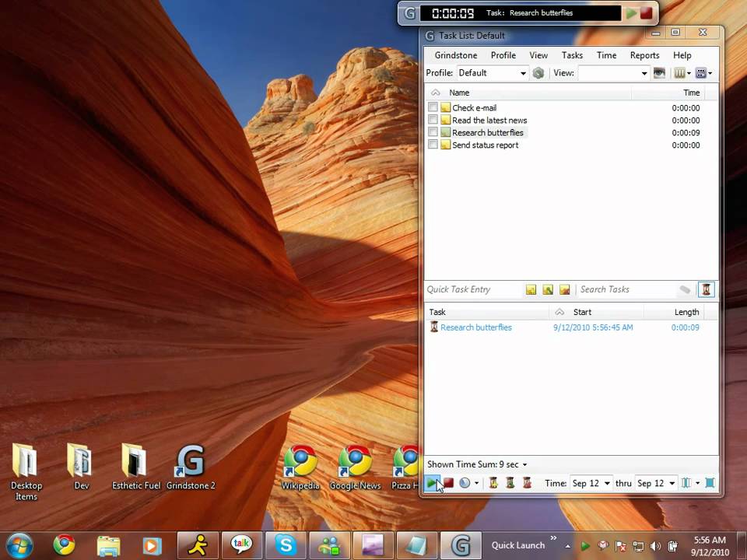Viewport: 747px width, 560px height.
Task: Click the red stop button on floating timer bar
Action: tap(647, 13)
